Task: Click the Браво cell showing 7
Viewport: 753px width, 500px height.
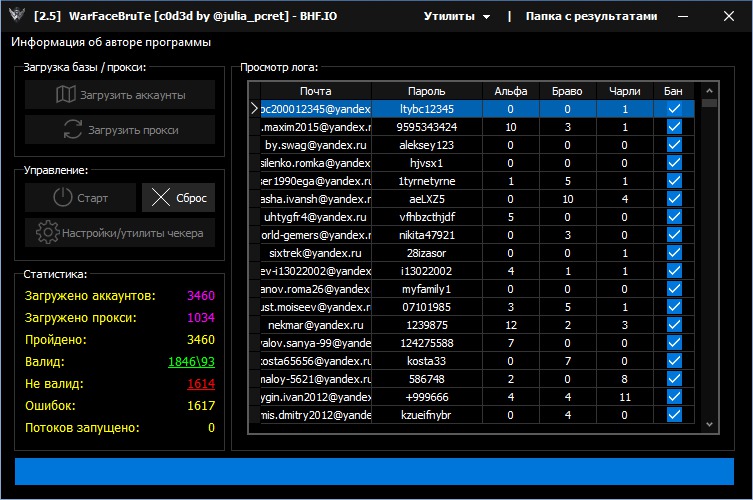Action: [x=567, y=361]
